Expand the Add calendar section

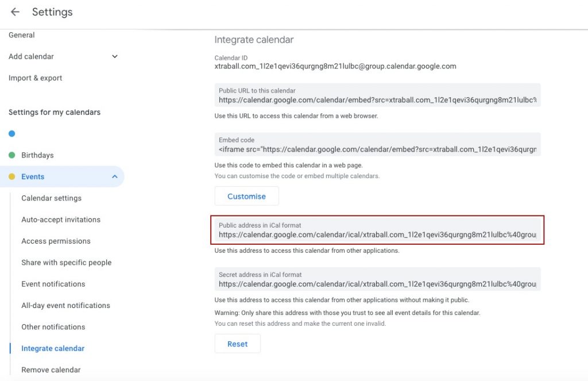click(x=114, y=56)
